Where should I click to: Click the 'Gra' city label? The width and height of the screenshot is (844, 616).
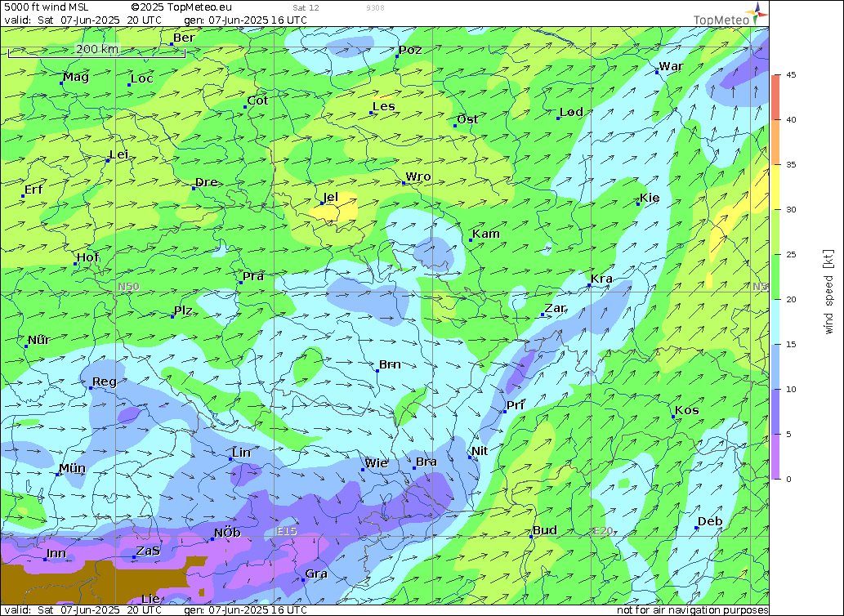[x=316, y=574]
